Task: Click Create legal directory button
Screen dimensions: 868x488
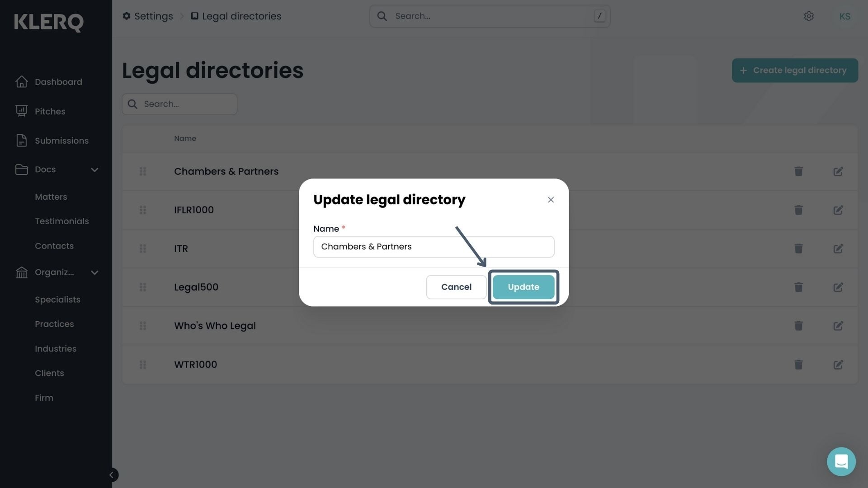Action: coord(795,70)
